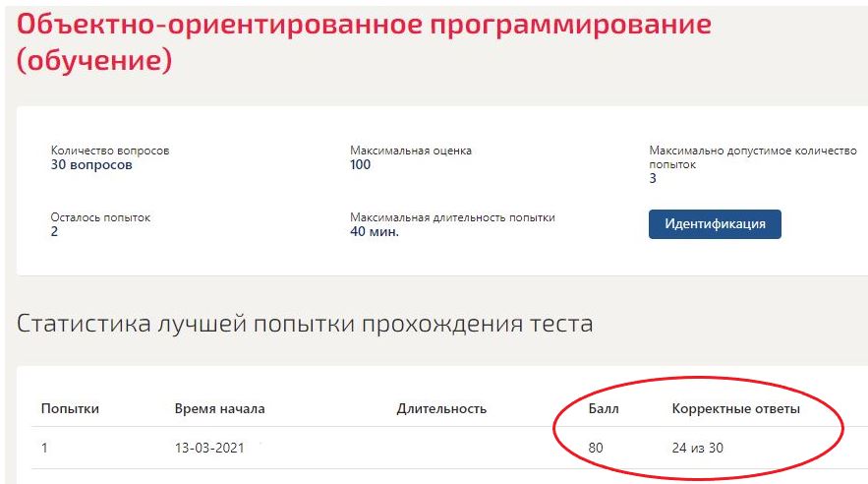Click the Длительность column header
Viewport: 868px width, 484px height.
(441, 408)
